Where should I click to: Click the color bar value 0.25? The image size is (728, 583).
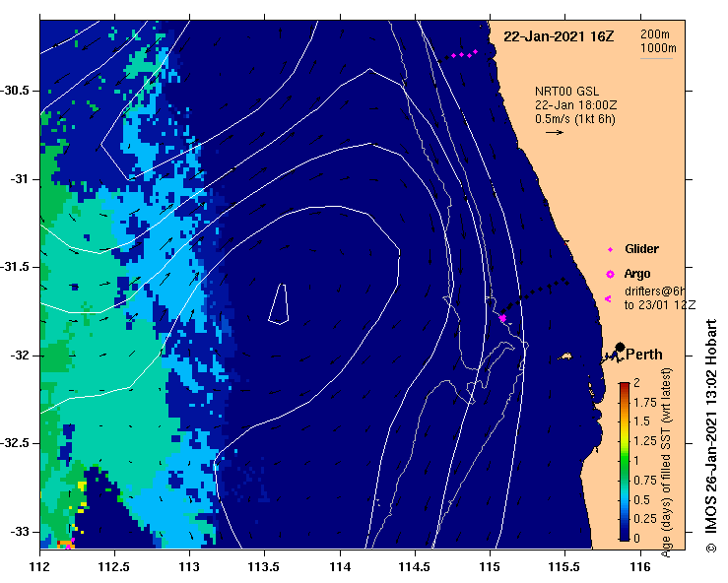(645, 519)
